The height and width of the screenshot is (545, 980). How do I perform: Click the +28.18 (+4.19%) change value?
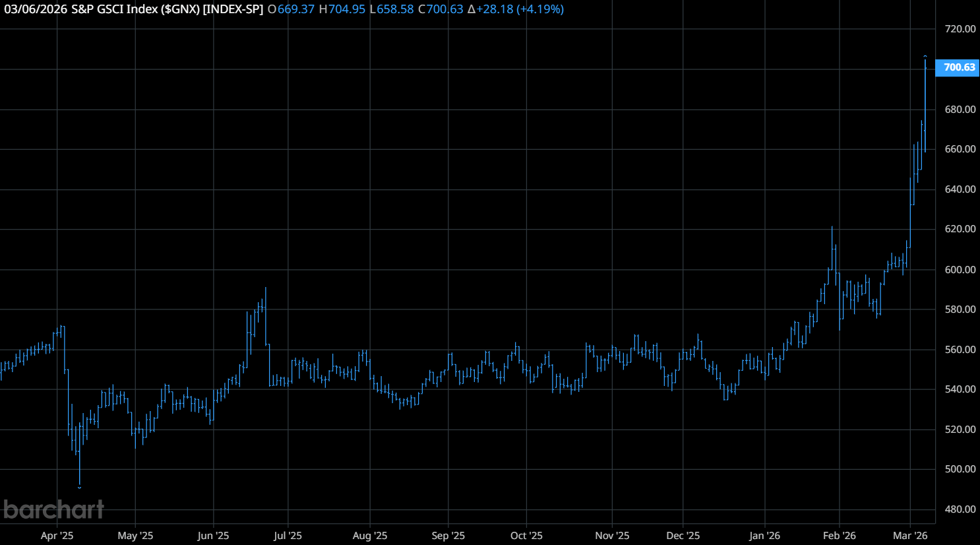click(x=520, y=9)
